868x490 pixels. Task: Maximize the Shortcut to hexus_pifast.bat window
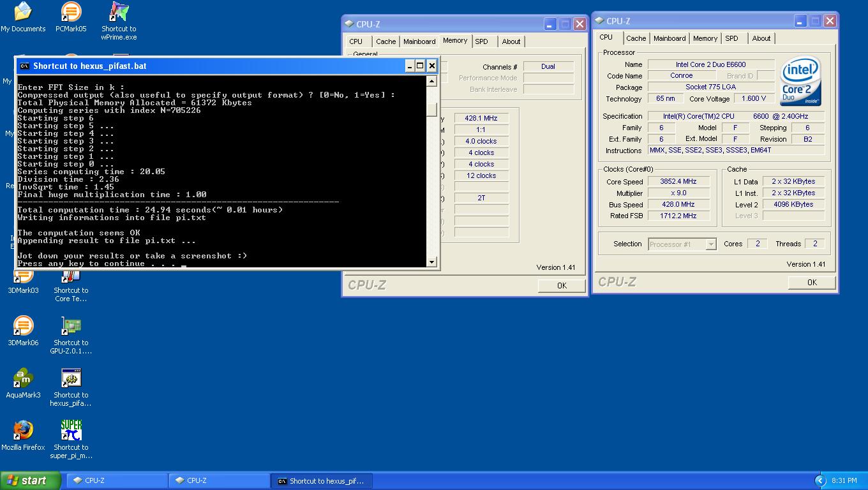coord(420,66)
